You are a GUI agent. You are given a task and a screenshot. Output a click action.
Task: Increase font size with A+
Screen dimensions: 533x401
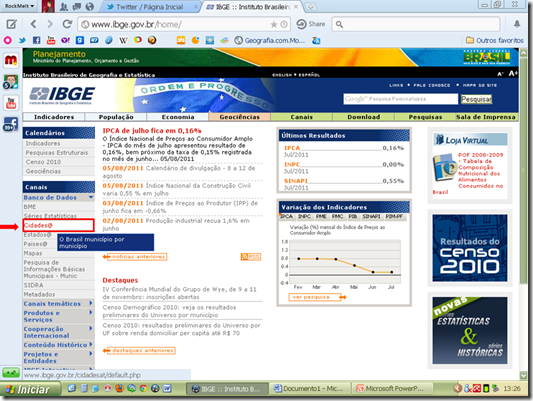point(513,73)
